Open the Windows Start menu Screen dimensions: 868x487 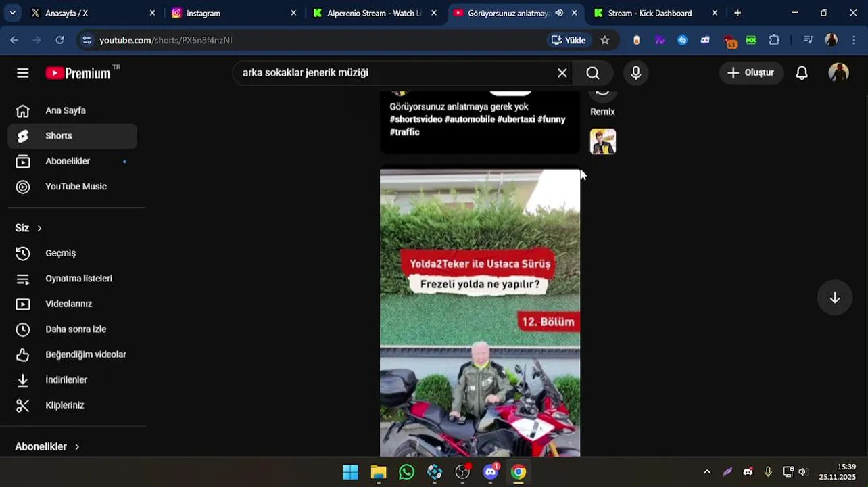click(x=350, y=472)
